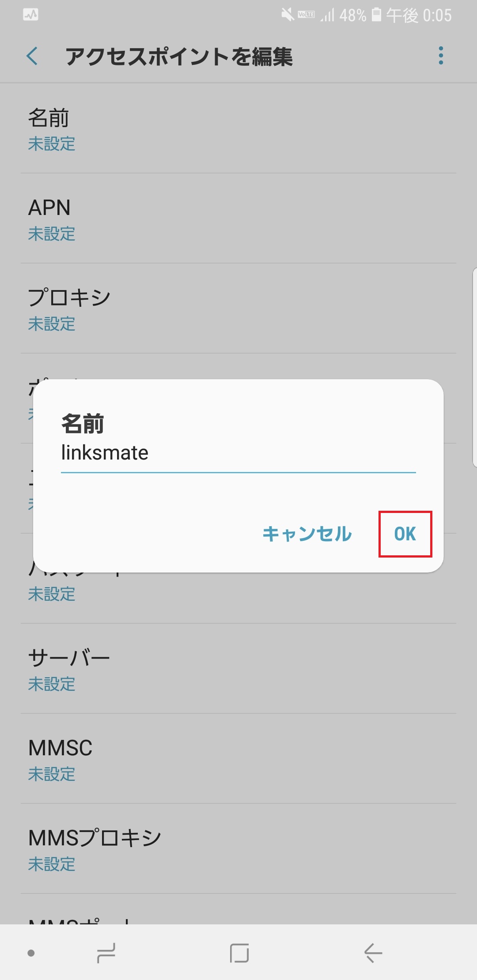Screen dimensions: 477x980
Task: Select the MMSC setting row
Action: pyautogui.click(x=238, y=759)
